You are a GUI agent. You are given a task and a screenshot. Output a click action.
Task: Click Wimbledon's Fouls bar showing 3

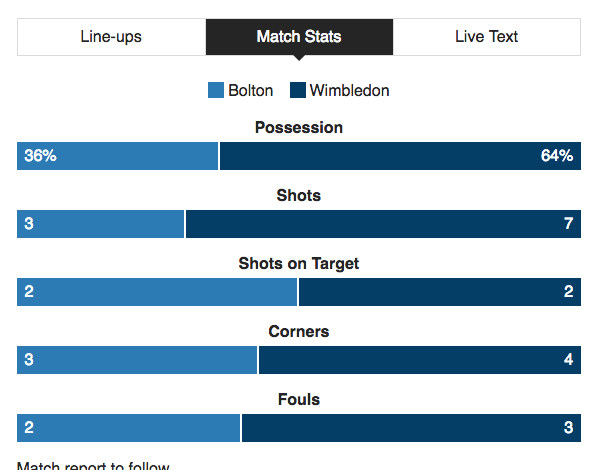(411, 428)
